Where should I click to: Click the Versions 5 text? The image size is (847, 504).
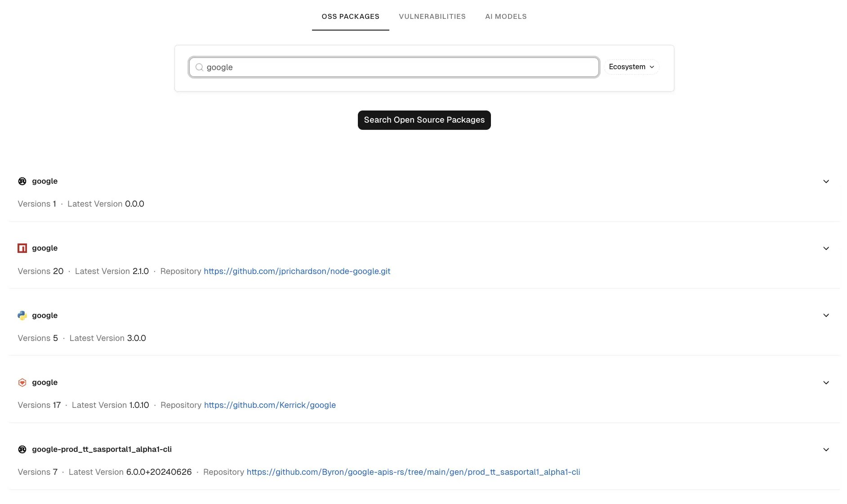pos(38,338)
